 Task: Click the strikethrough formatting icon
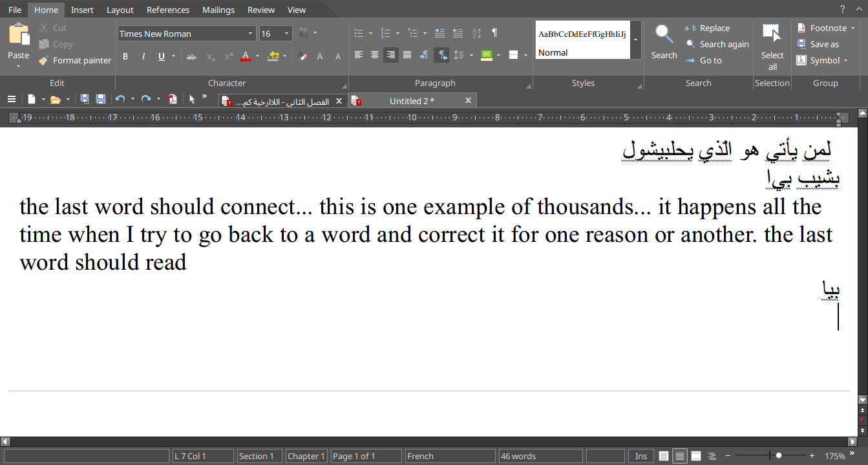click(191, 57)
